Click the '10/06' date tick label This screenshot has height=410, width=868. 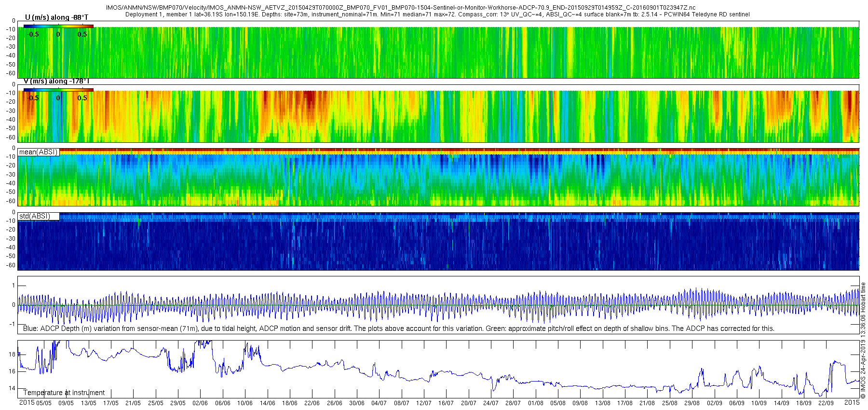[x=245, y=403]
